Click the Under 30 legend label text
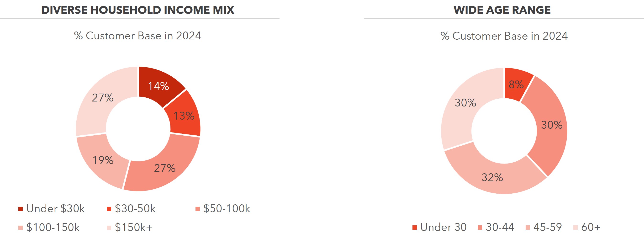644x244 pixels. click(443, 227)
